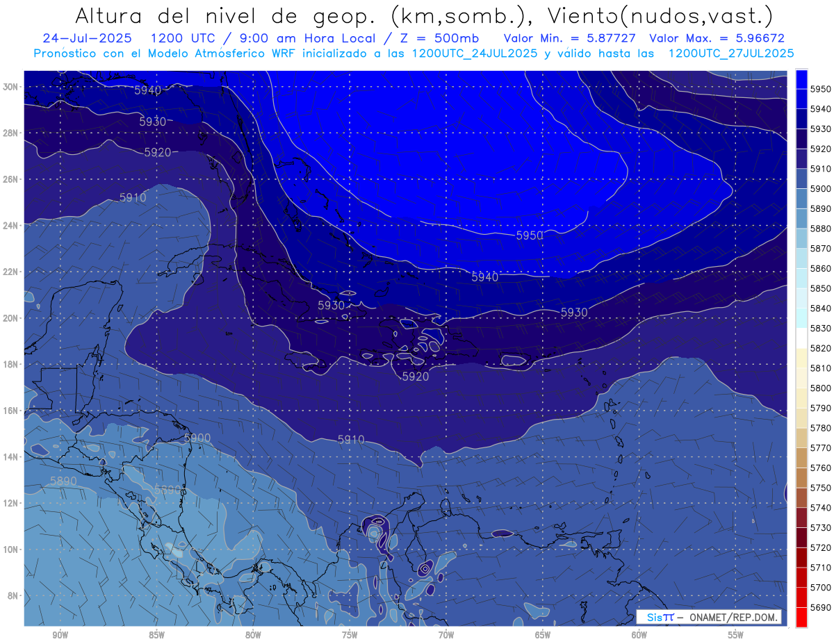Click the '30N' latitude axis label
This screenshot has height=644, width=834.
(10, 86)
